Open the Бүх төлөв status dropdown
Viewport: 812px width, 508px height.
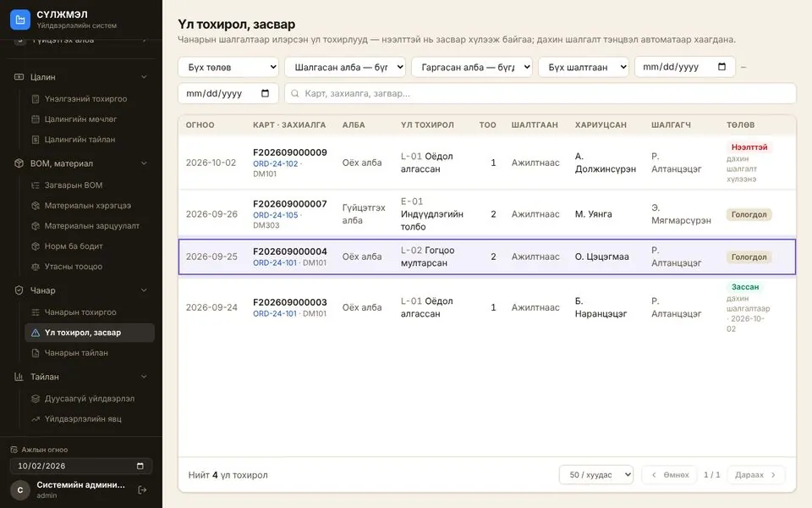pyautogui.click(x=228, y=67)
